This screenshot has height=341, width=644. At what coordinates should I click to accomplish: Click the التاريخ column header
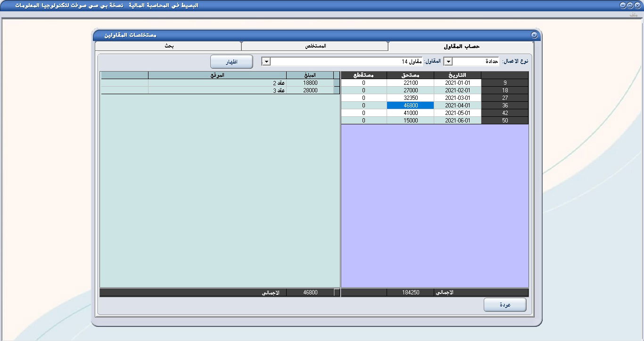[x=457, y=75]
